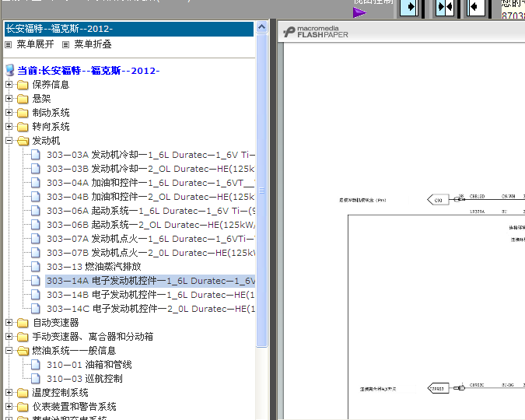525x420 pixels.
Task: Click the center-split view control button
Action: click(x=445, y=7)
